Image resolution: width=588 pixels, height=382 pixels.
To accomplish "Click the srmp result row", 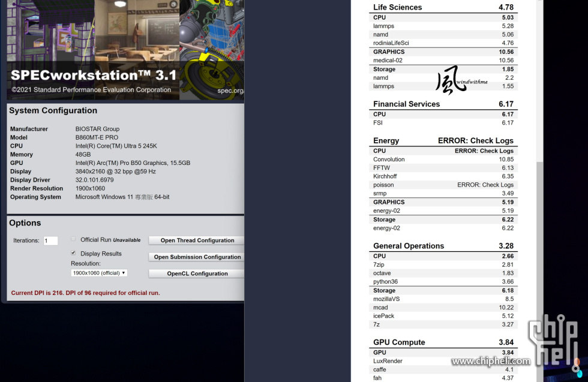I will pos(443,194).
